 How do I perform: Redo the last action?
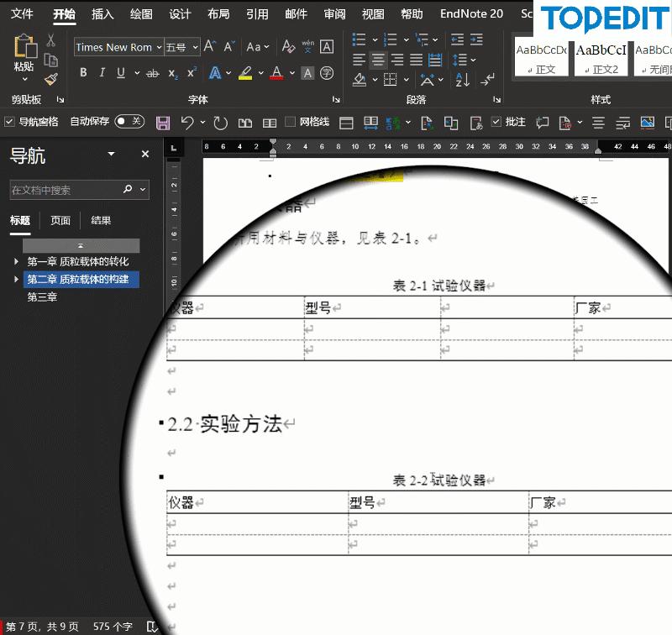[220, 123]
